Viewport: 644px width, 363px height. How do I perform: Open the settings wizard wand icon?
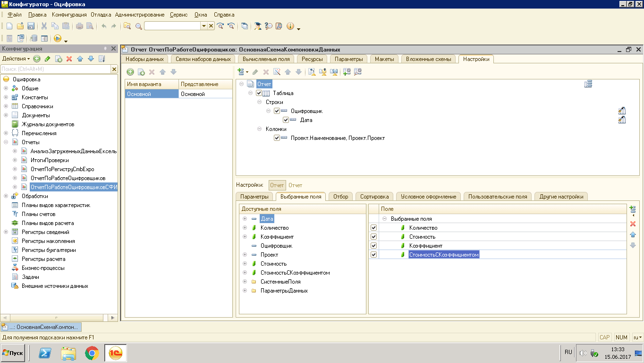coord(277,72)
